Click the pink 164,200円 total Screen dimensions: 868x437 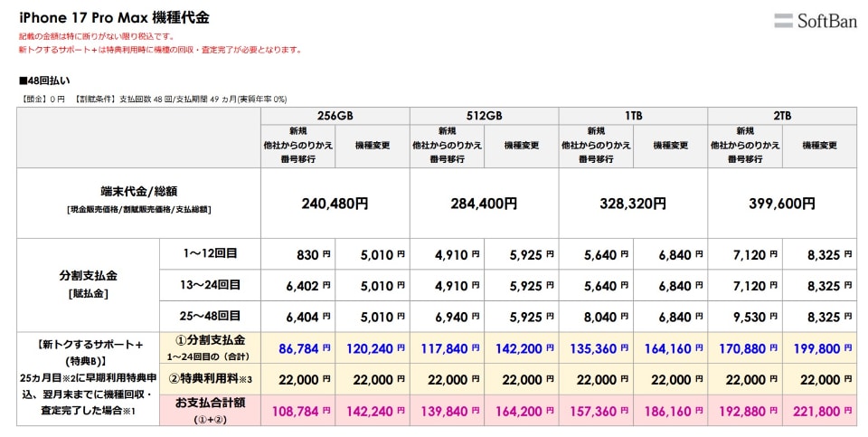point(522,411)
